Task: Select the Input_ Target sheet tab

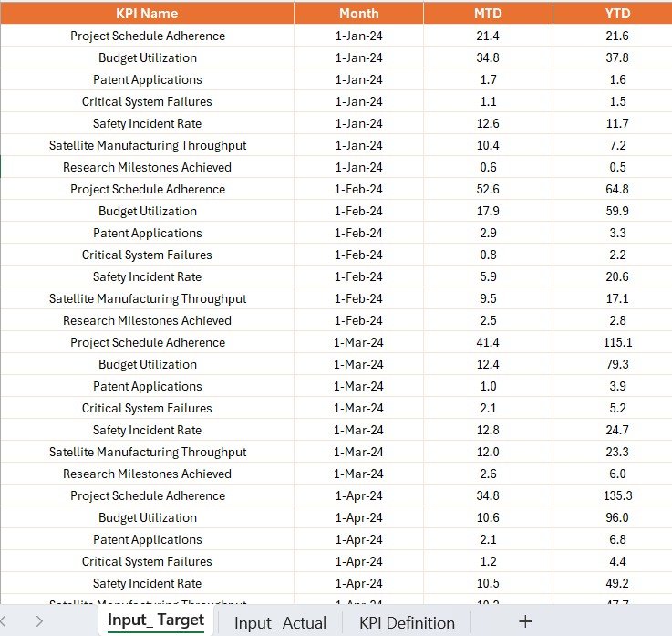Action: (x=156, y=620)
